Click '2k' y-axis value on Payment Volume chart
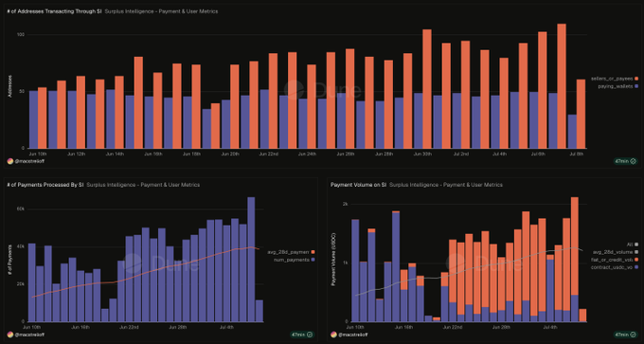This screenshot has width=644, height=344. tap(345, 204)
